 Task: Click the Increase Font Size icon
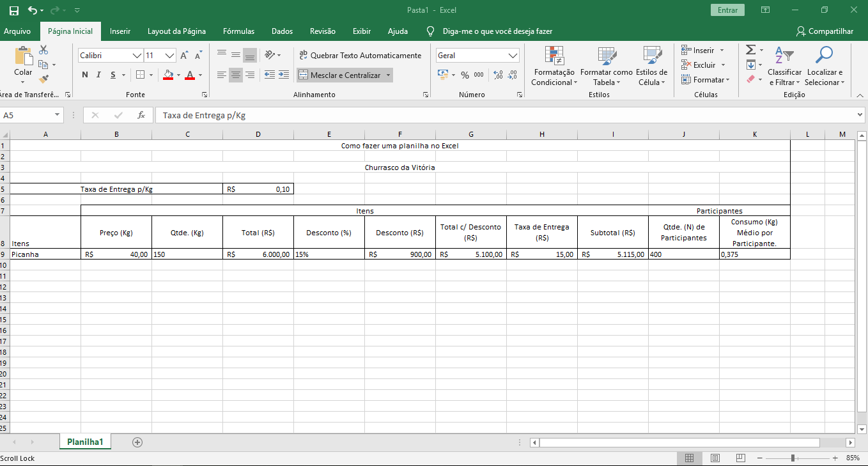(x=184, y=56)
